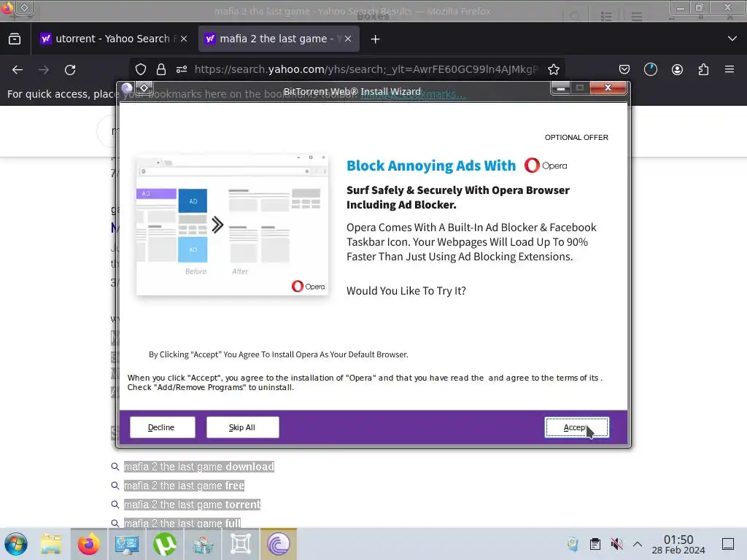Click Skip All in the install wizard
Image resolution: width=747 pixels, height=560 pixels.
pyautogui.click(x=242, y=427)
